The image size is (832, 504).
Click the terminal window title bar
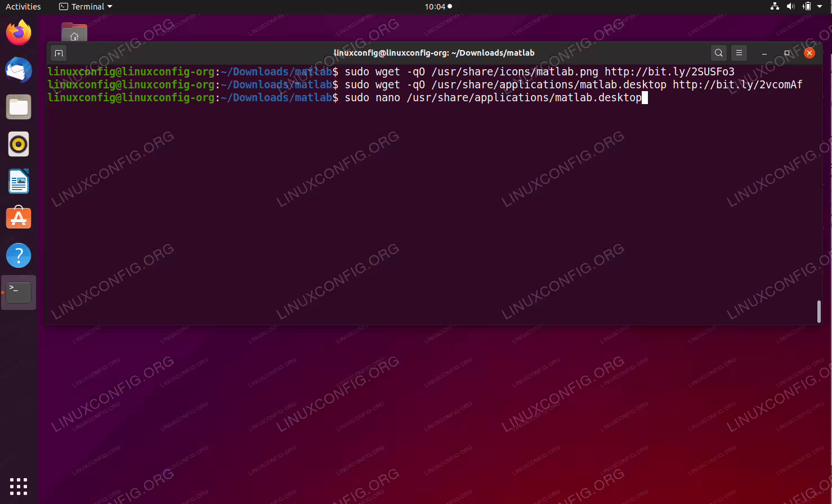coord(434,53)
